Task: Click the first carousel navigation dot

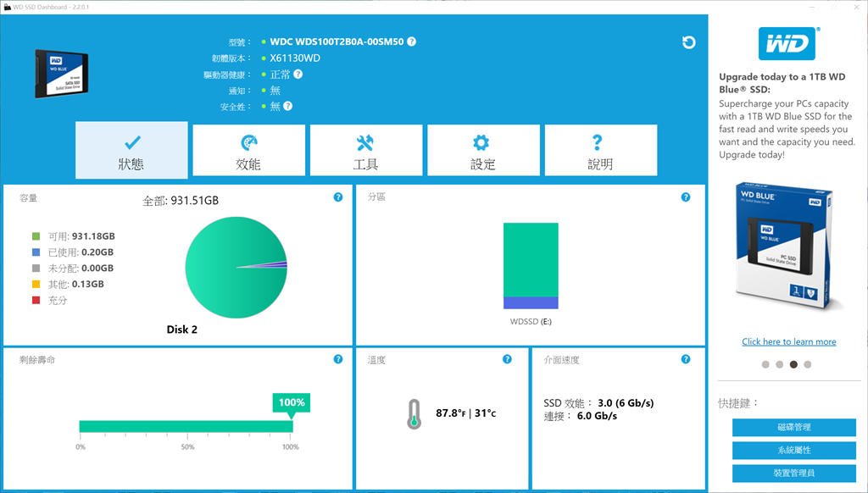Action: [x=764, y=364]
